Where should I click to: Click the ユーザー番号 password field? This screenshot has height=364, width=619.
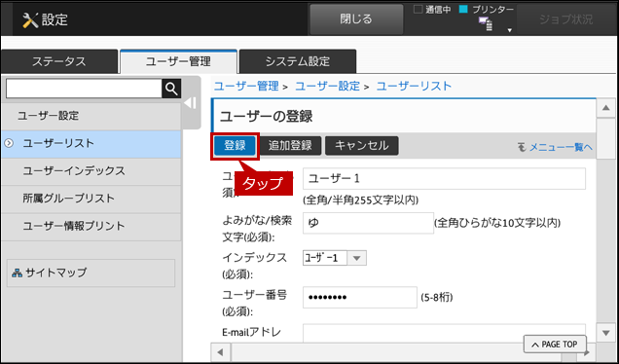[x=360, y=297]
